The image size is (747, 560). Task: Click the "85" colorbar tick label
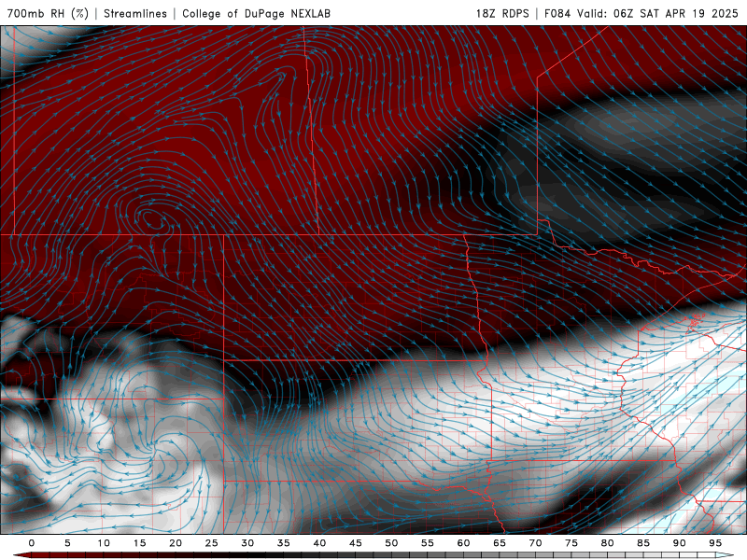pyautogui.click(x=643, y=543)
